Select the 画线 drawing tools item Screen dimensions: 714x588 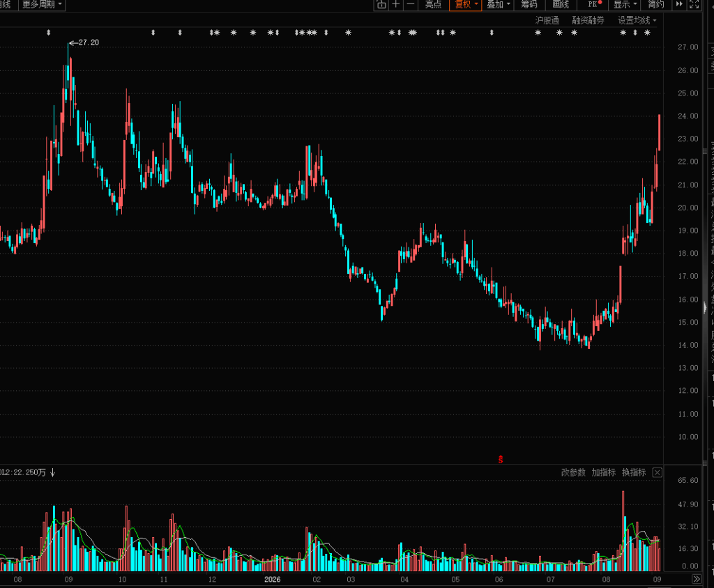pos(561,5)
